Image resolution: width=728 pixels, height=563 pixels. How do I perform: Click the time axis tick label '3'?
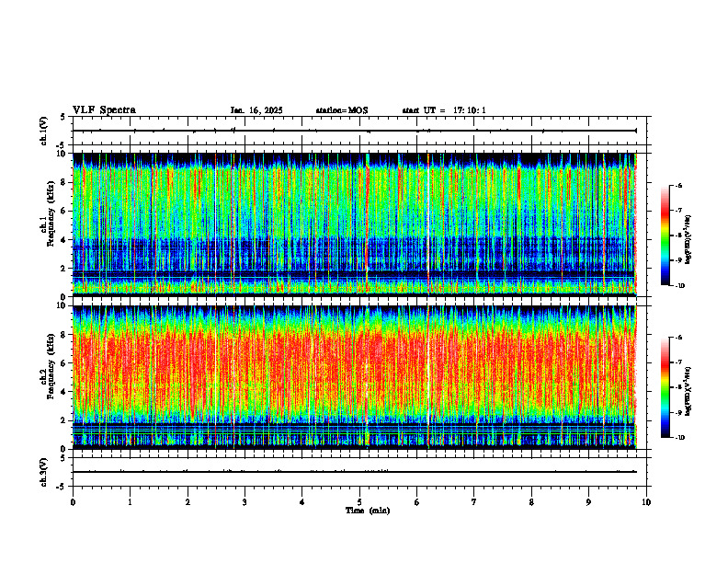[245, 502]
